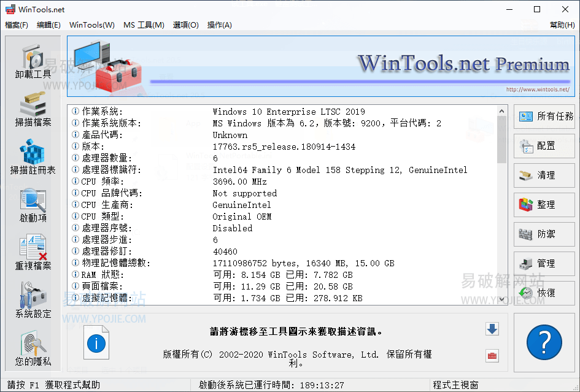Open 系統設定 (System Settings) tool
580x392 pixels.
tap(32, 298)
